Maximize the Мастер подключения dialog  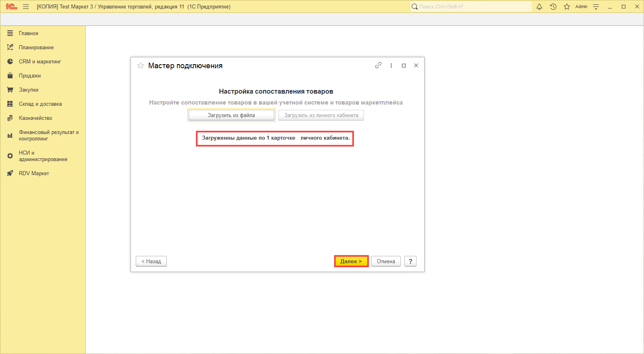point(404,65)
